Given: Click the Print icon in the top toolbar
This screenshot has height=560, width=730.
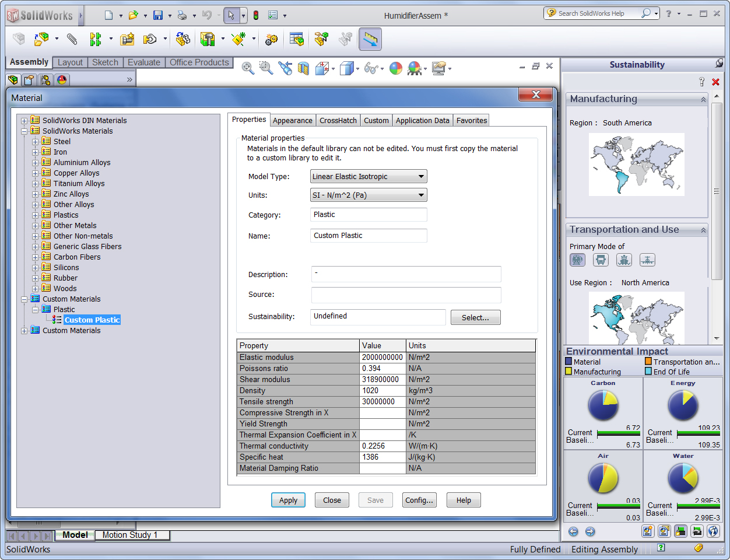Looking at the screenshot, I should click(x=182, y=15).
